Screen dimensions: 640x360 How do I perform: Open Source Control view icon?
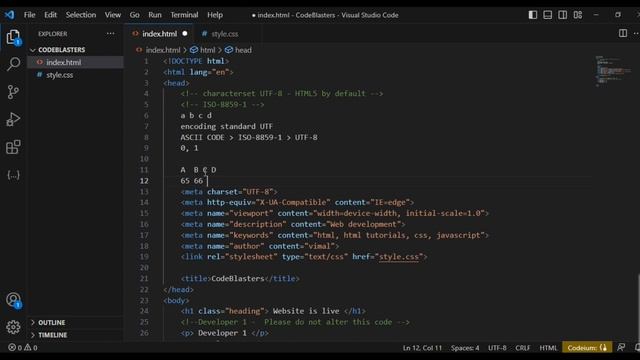point(13,92)
